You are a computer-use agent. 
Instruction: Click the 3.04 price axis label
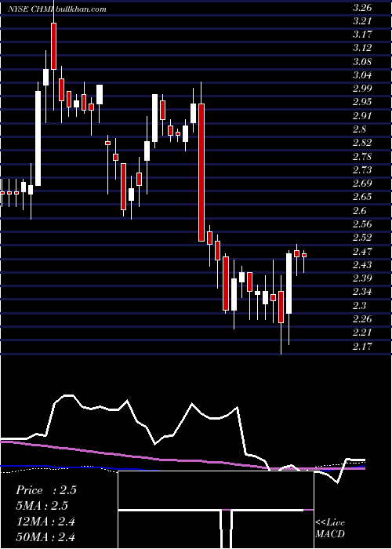coord(362,75)
